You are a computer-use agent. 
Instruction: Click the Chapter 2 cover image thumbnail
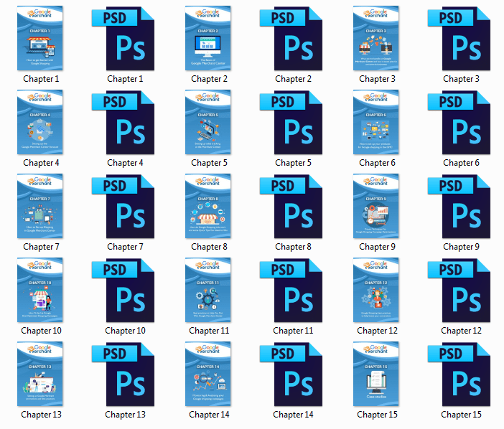[x=207, y=37]
